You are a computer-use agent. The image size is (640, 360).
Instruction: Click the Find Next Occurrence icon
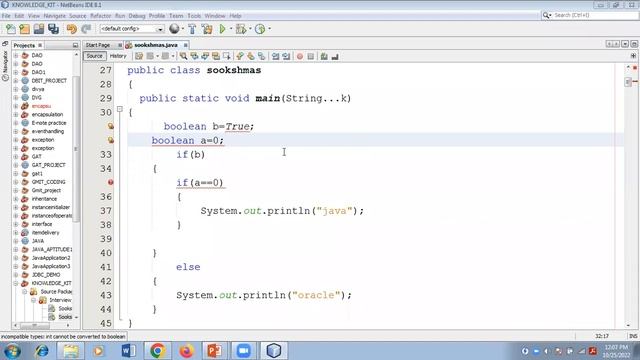click(x=205, y=56)
